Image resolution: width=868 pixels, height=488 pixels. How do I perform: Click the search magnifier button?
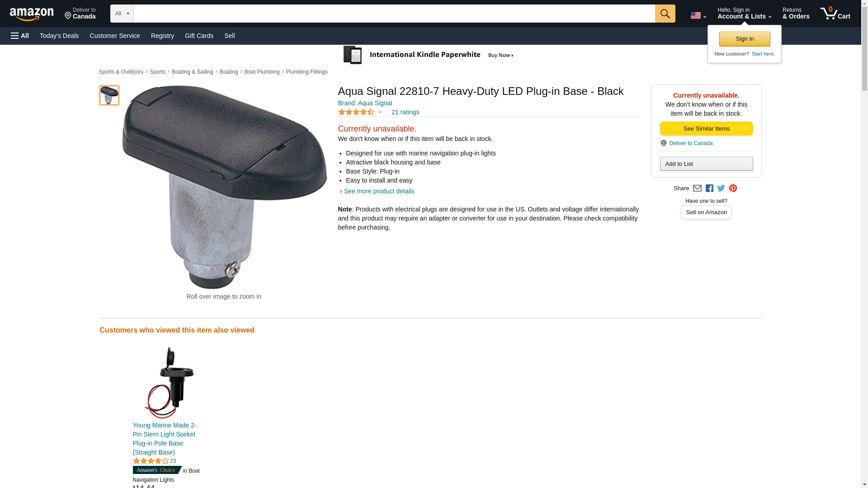(665, 14)
